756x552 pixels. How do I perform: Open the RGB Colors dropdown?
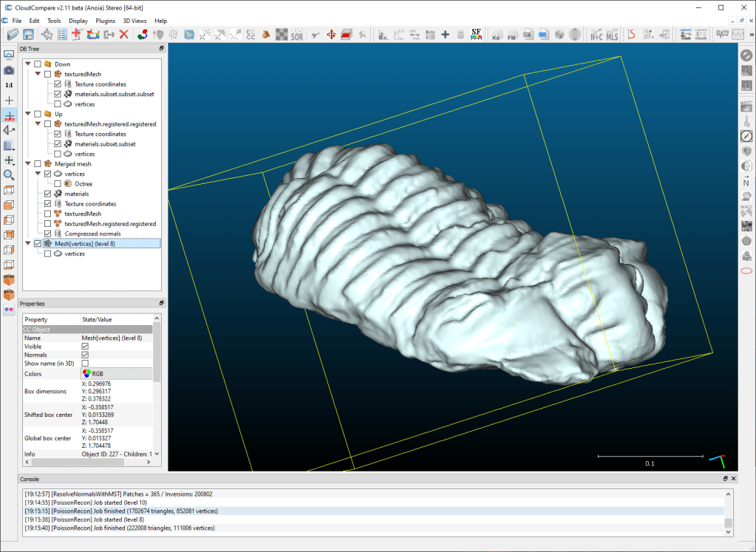(115, 374)
